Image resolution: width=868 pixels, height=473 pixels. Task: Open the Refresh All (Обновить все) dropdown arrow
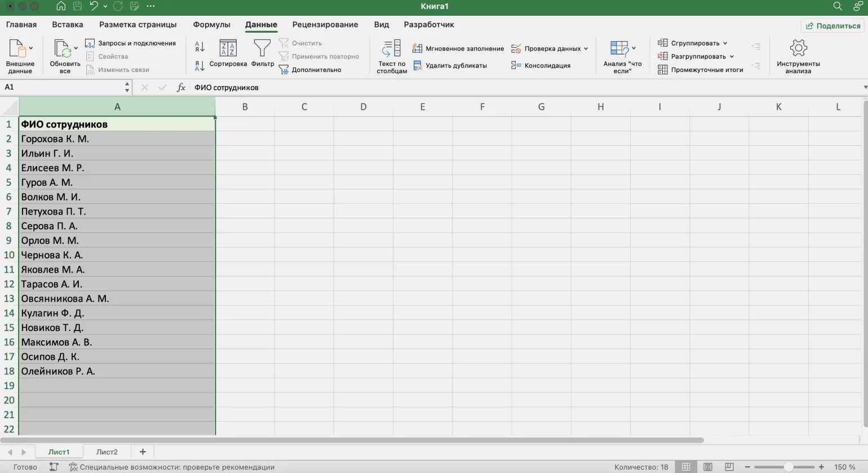76,48
